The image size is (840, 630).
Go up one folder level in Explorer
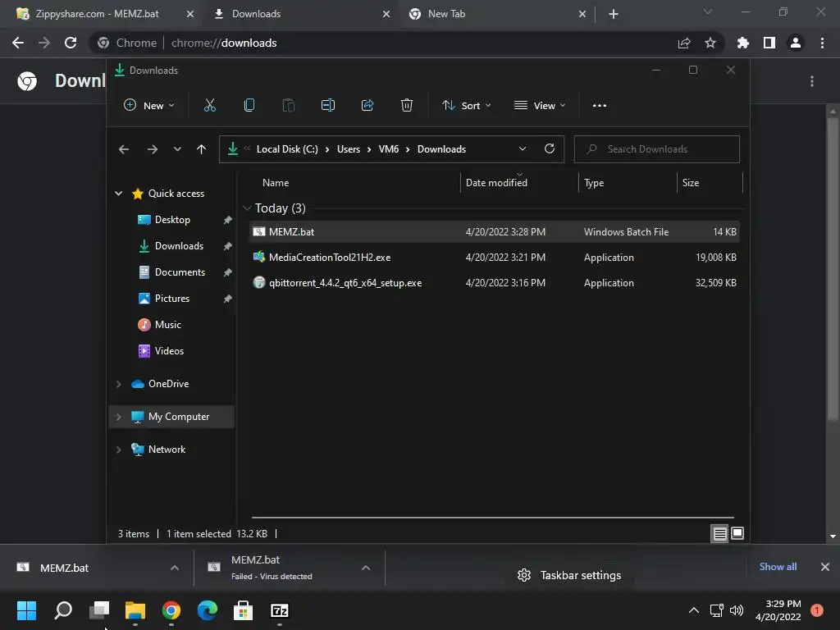click(202, 149)
